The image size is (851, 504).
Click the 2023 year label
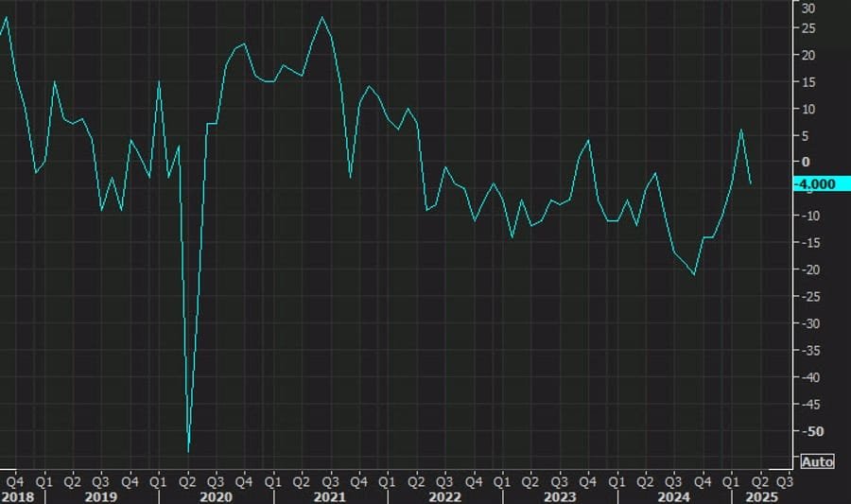[x=559, y=495]
